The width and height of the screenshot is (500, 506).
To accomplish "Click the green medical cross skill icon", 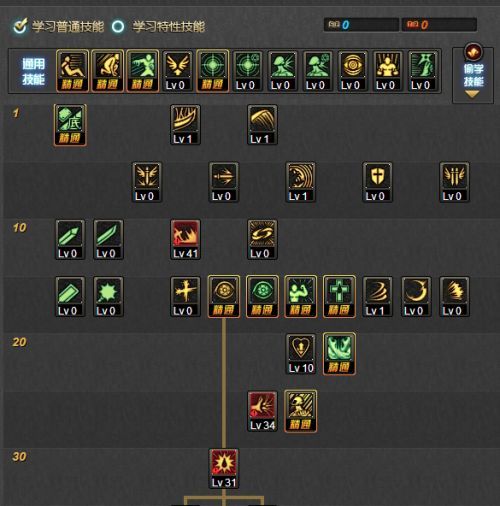I will pos(339,297).
